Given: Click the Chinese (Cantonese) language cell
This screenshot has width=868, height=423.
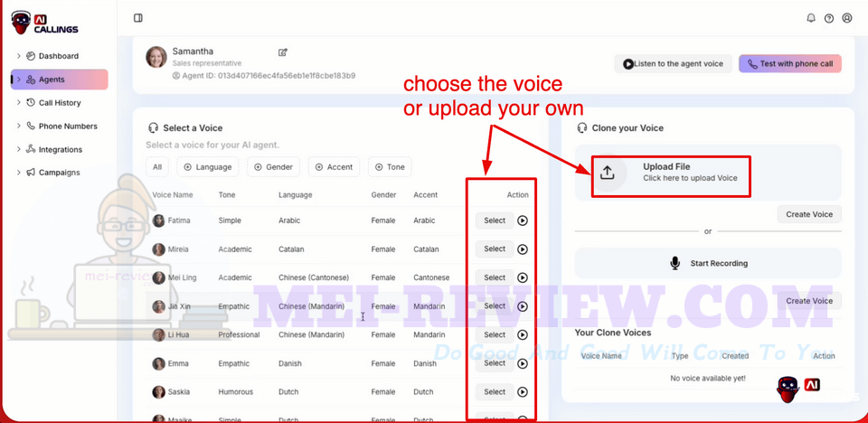Looking at the screenshot, I should pos(314,277).
